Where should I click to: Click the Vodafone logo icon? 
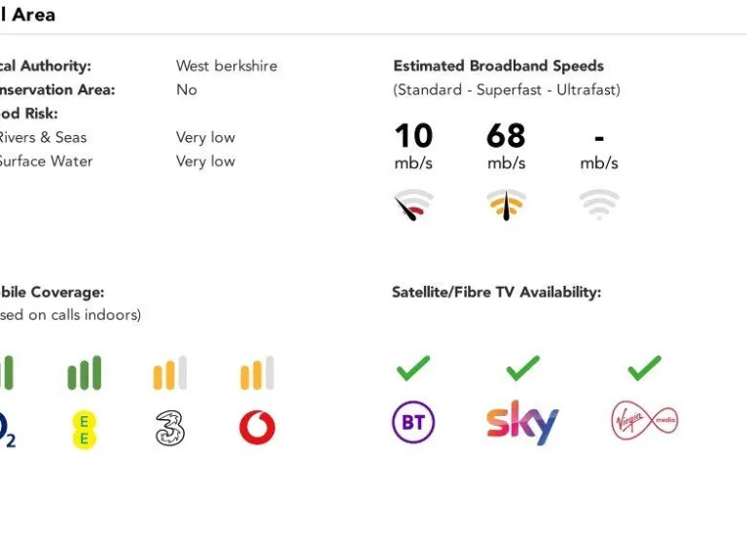pos(257,427)
